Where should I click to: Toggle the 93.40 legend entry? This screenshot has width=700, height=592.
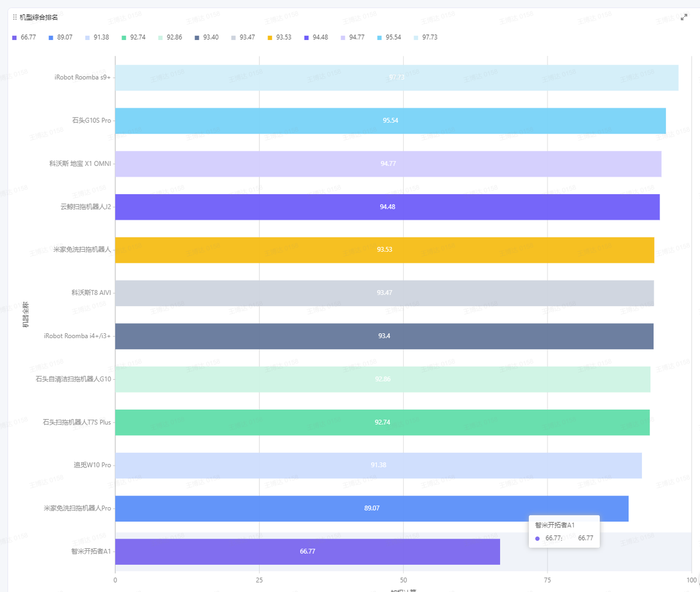coord(207,37)
